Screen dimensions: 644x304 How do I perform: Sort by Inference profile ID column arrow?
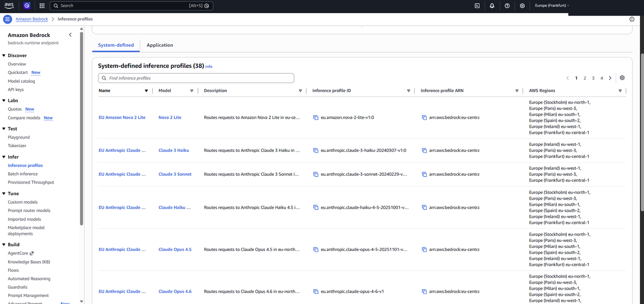point(409,91)
